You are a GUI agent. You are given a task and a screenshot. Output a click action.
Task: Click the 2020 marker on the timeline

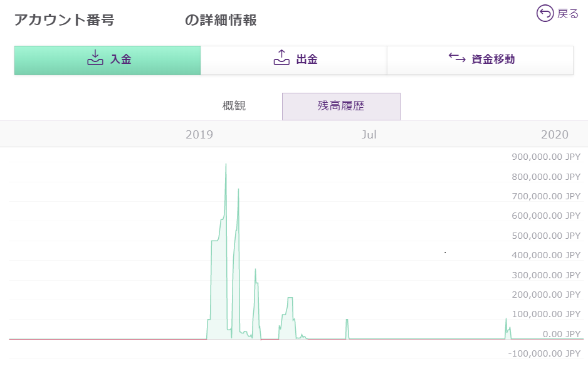(x=554, y=135)
